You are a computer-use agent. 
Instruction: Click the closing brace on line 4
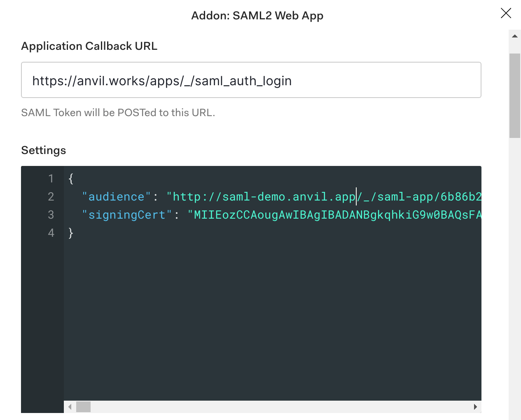[x=70, y=233]
